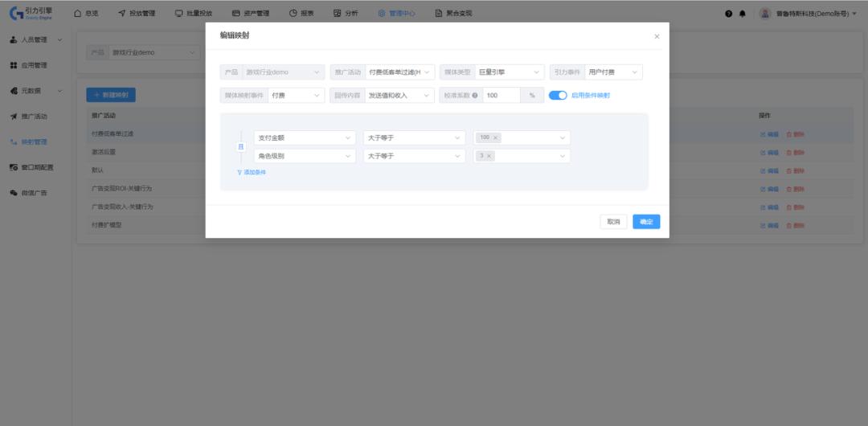Close the 编辑映射 dialog with X icon
The height and width of the screenshot is (426, 868).
657,37
